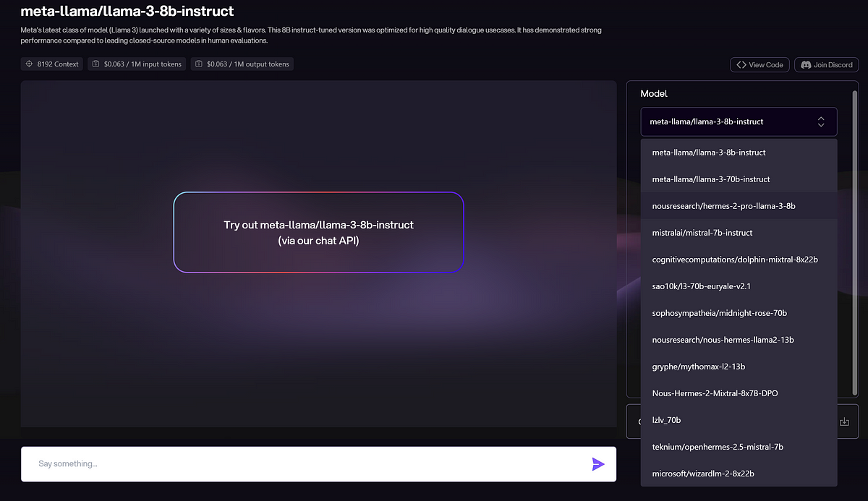
Task: Open the View Code button
Action: click(x=759, y=65)
